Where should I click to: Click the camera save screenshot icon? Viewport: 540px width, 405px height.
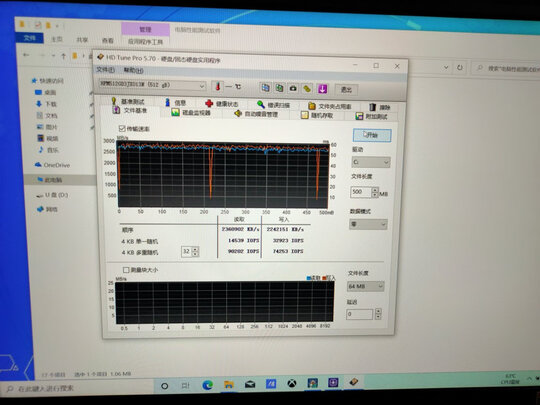[x=293, y=89]
